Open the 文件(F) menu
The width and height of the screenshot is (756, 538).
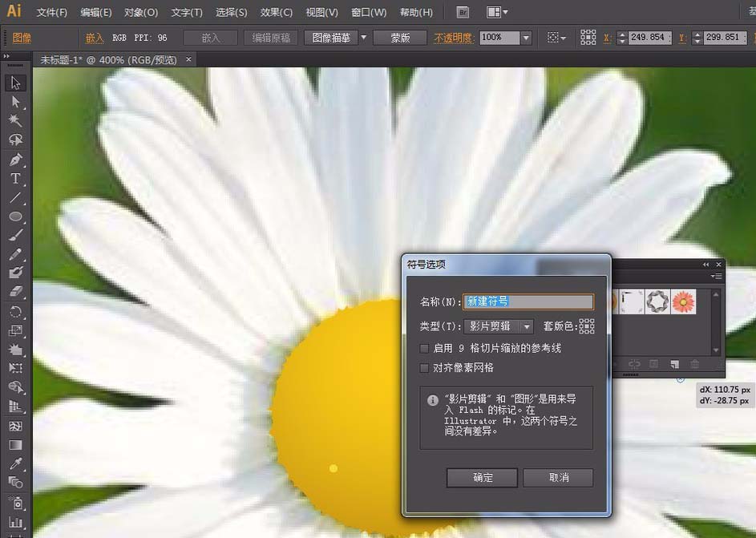[x=51, y=13]
